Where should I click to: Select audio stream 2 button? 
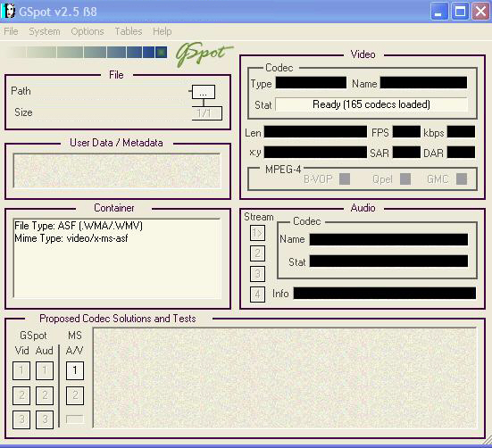click(257, 253)
